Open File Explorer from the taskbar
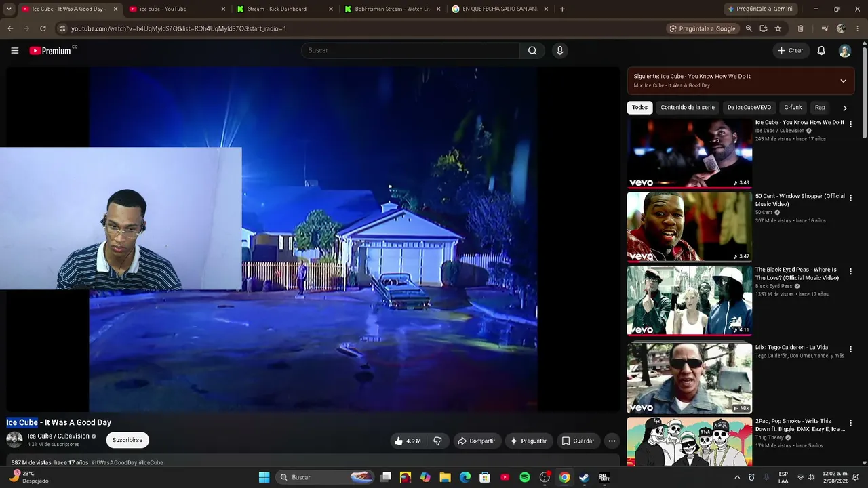868x488 pixels. click(445, 477)
